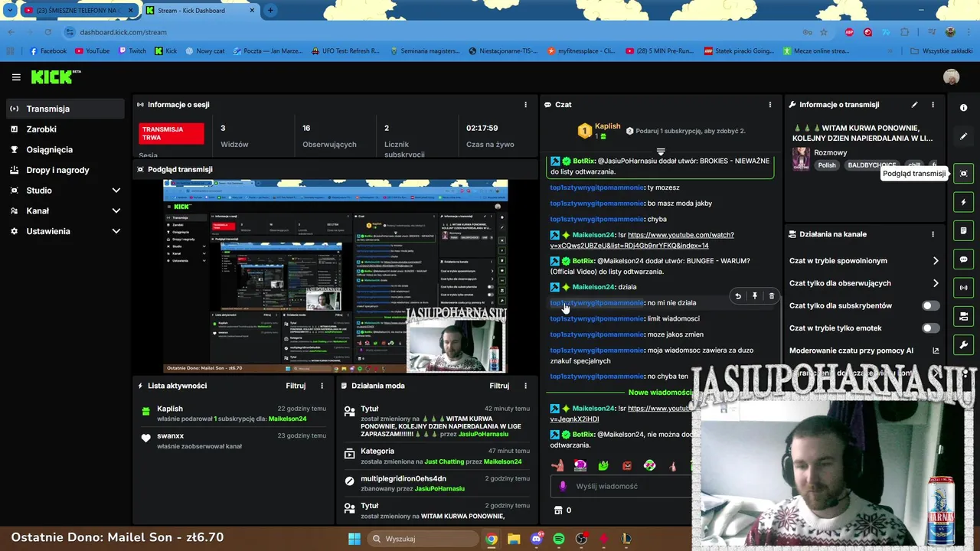Collapse the pinned chat header with the down handle
This screenshot has width=980, height=551.
coord(661,152)
